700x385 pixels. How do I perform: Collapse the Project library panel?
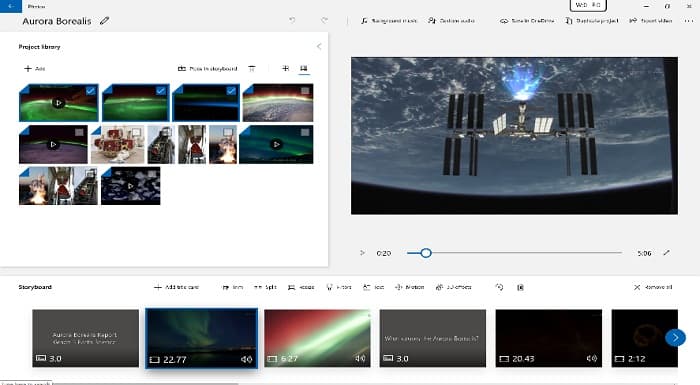pyautogui.click(x=319, y=46)
